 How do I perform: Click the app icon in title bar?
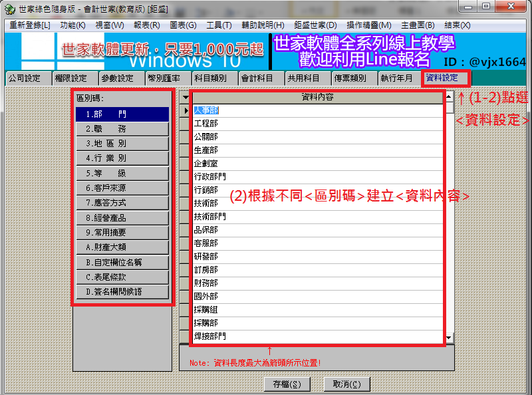(9, 7)
